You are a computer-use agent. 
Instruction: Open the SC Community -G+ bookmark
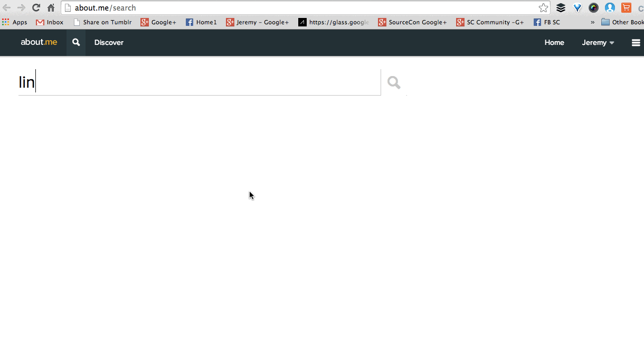[x=490, y=22]
